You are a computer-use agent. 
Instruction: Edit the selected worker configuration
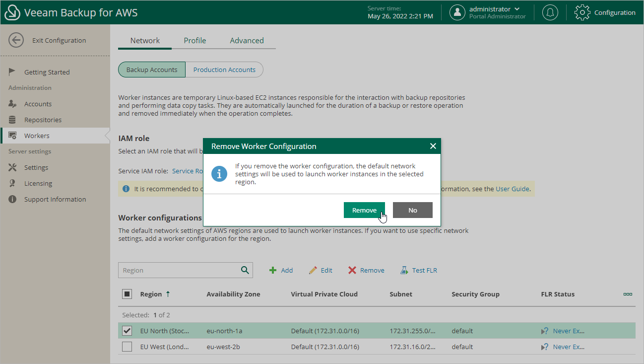click(321, 270)
